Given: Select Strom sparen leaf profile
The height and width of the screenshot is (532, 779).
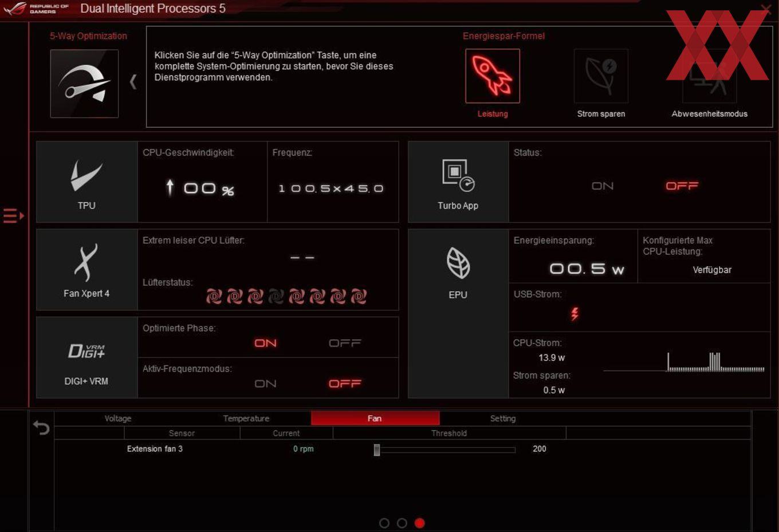Looking at the screenshot, I should (x=601, y=76).
